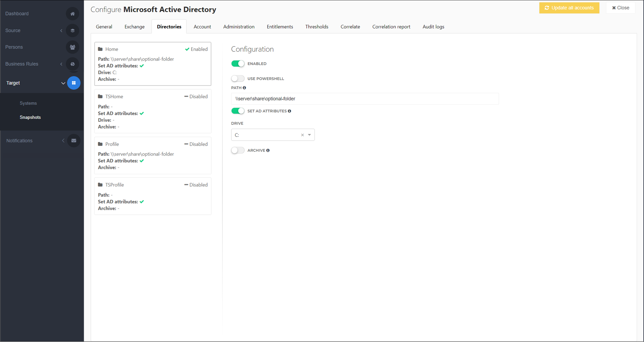Click the SET AD ATTRIBUTES info icon
This screenshot has width=644, height=342.
click(289, 111)
